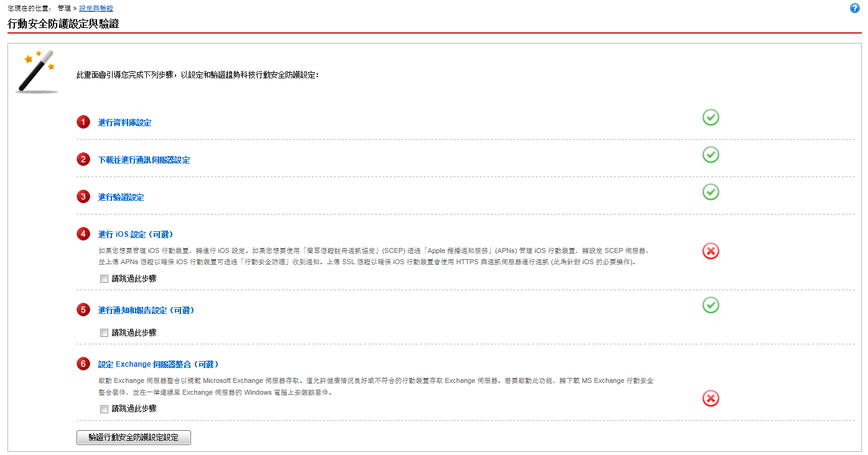Click the red step 4 number badge
The width and height of the screenshot is (868, 455).
(83, 234)
